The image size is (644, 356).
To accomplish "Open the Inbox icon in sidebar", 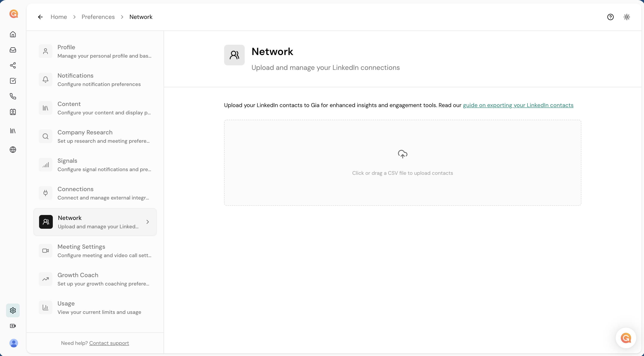I will (x=13, y=50).
